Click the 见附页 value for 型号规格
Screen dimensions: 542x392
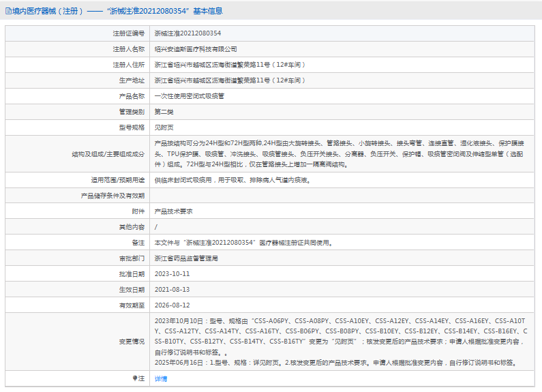coord(164,127)
